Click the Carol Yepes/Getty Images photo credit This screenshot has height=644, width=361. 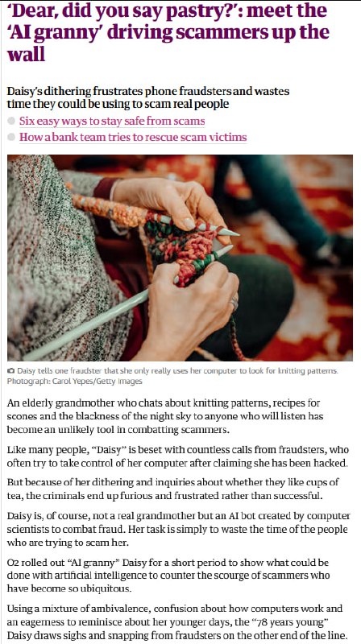coord(97,381)
